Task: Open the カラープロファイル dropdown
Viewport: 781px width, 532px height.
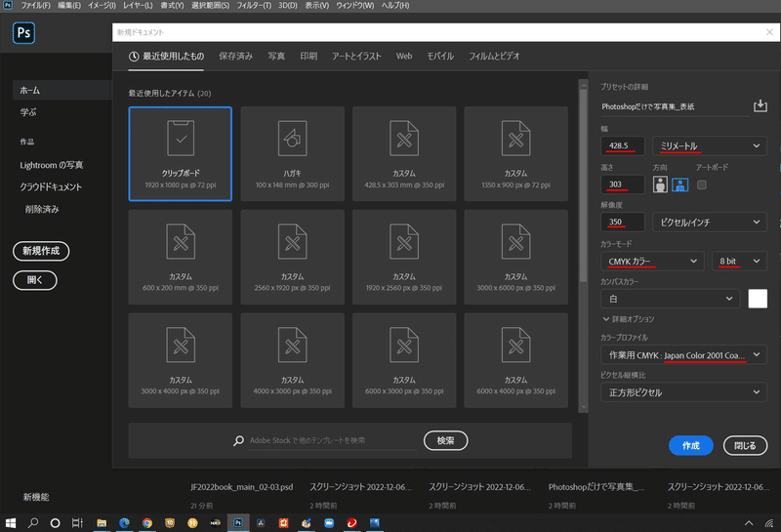Action: pos(683,355)
